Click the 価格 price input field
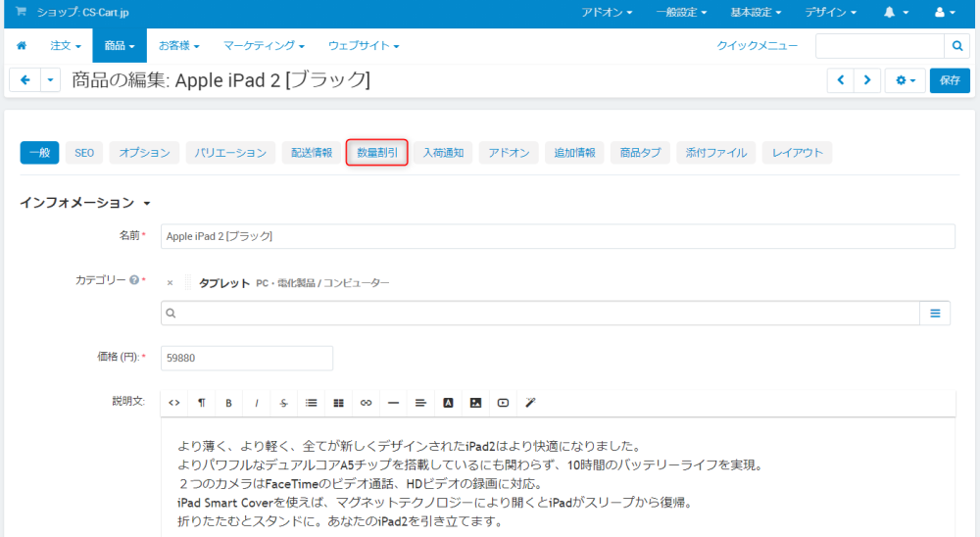 [x=247, y=359]
